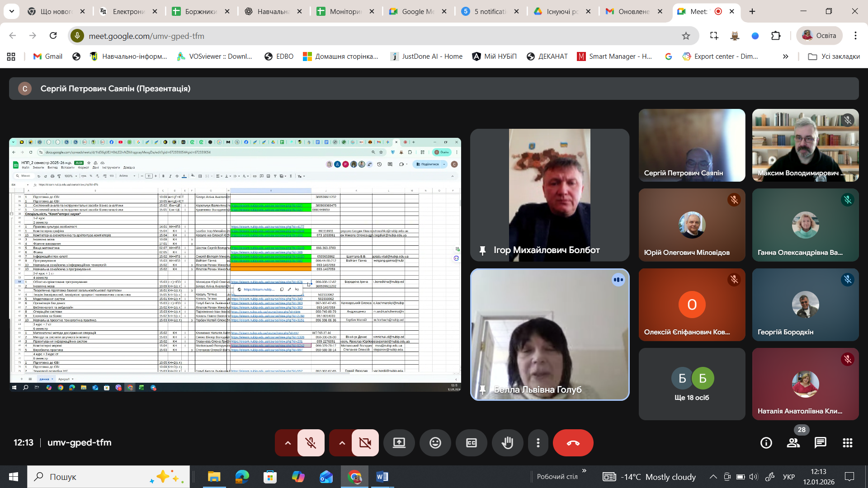Click Белла Львівна Голуб video tile
This screenshot has height=488, width=868.
click(549, 334)
